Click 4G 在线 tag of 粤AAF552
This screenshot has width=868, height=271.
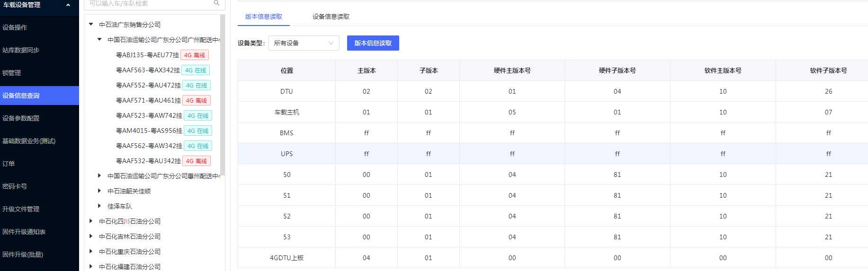click(197, 86)
